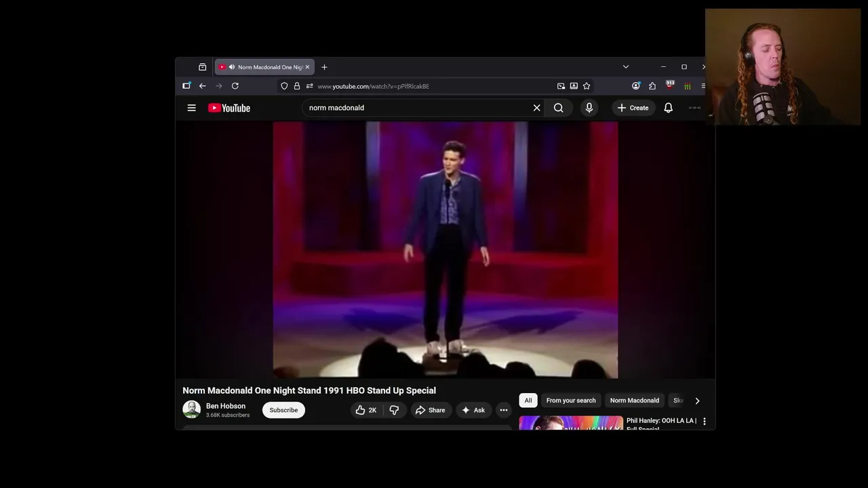
Task: Clear the search box with the X
Action: tap(536, 108)
